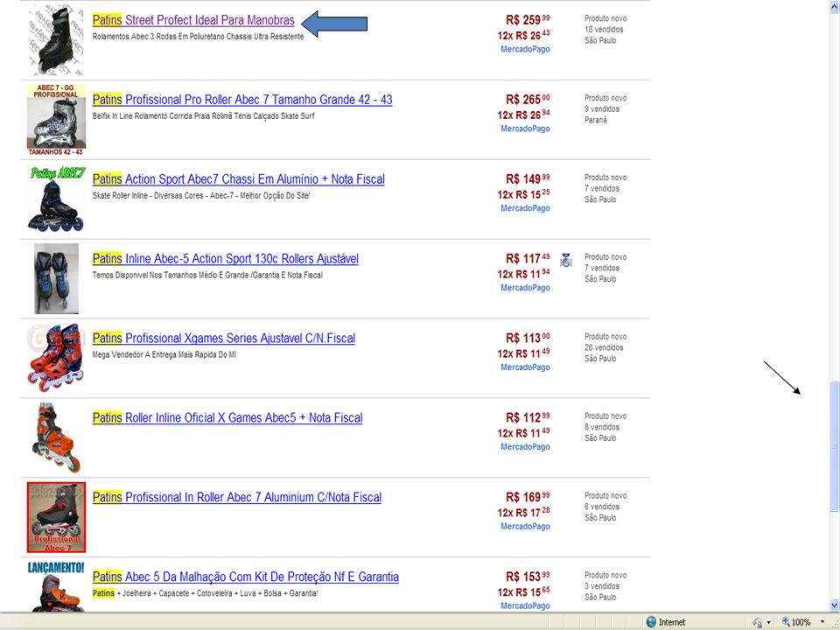840x630 pixels.
Task: Click the '100%' zoom level text
Action: point(801,622)
